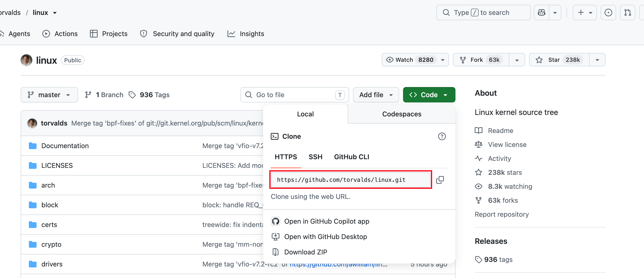
Task: Click the torvalds avatar next to linux title
Action: coord(26,60)
